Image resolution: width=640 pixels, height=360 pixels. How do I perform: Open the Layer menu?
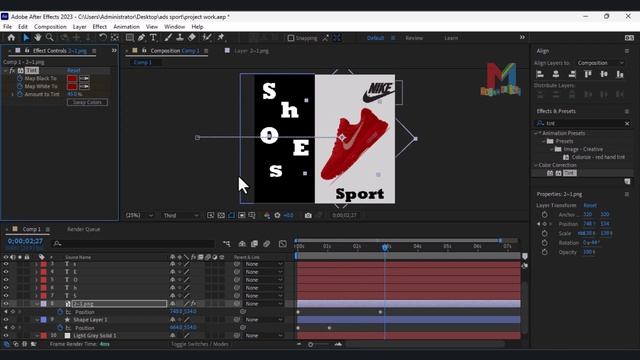(79, 27)
